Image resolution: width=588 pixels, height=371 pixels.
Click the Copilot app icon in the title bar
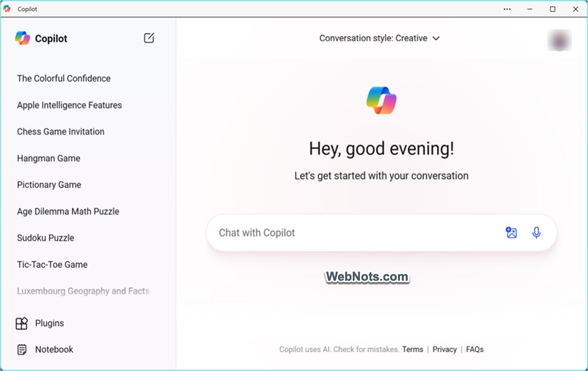[7, 9]
